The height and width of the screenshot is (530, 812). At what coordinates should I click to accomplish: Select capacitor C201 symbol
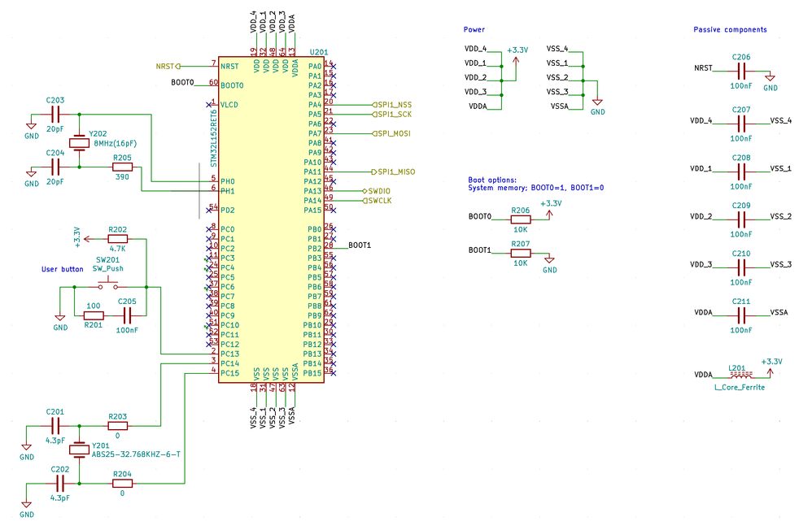coord(55,426)
